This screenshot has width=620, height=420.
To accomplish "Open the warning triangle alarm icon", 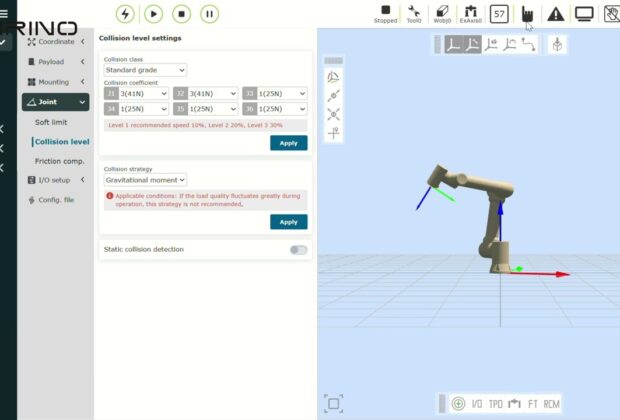I will 556,14.
